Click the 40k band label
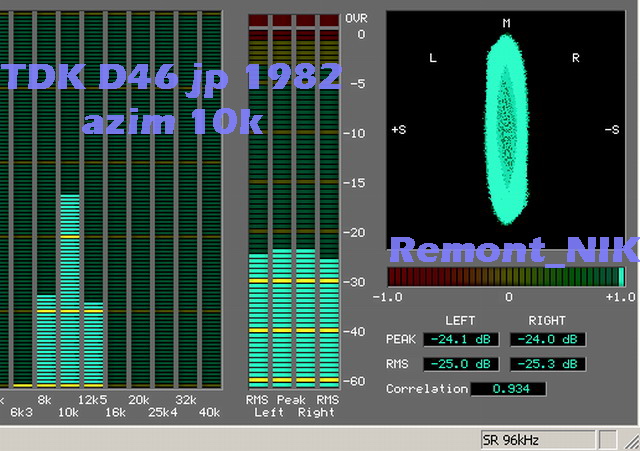Image resolution: width=640 pixels, height=451 pixels. coord(209,412)
